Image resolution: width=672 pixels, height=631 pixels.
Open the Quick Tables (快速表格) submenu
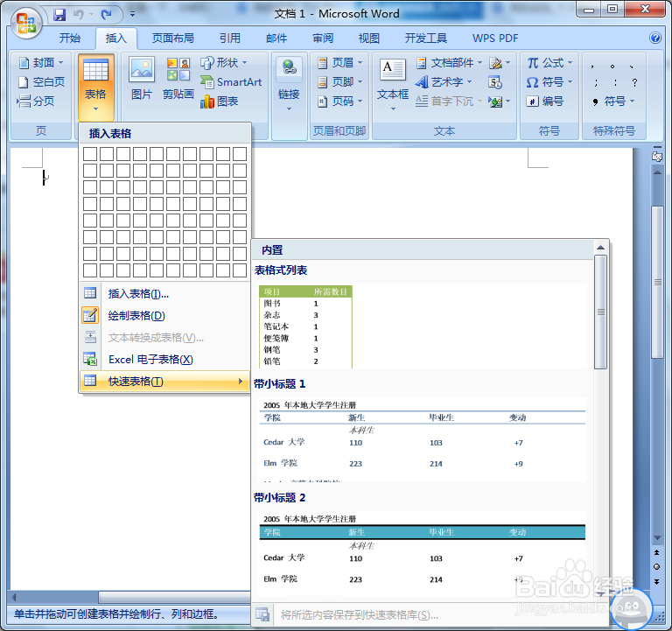[164, 381]
